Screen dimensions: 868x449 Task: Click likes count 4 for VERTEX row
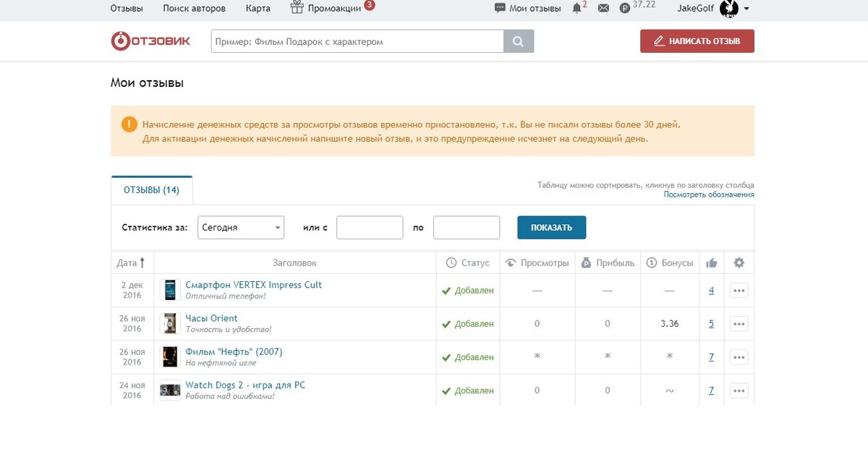pos(711,291)
